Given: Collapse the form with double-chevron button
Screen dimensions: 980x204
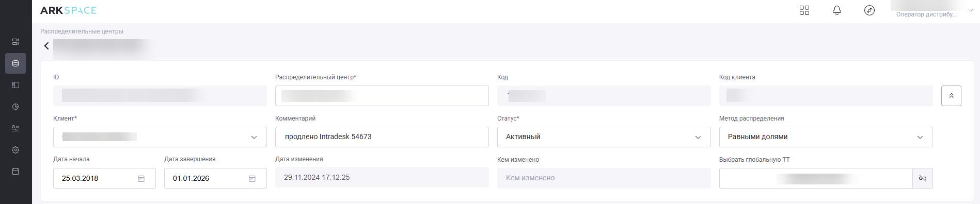Looking at the screenshot, I should pyautogui.click(x=951, y=96).
